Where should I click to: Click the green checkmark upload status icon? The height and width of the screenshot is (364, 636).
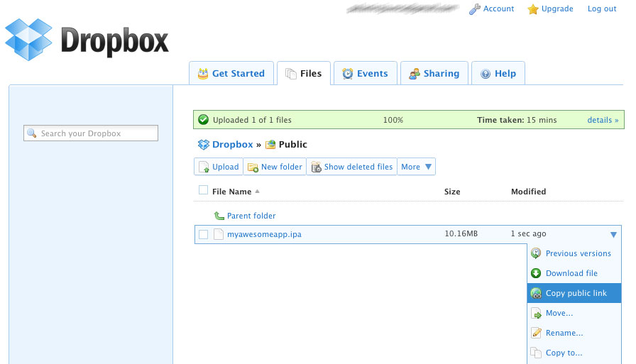pyautogui.click(x=203, y=120)
